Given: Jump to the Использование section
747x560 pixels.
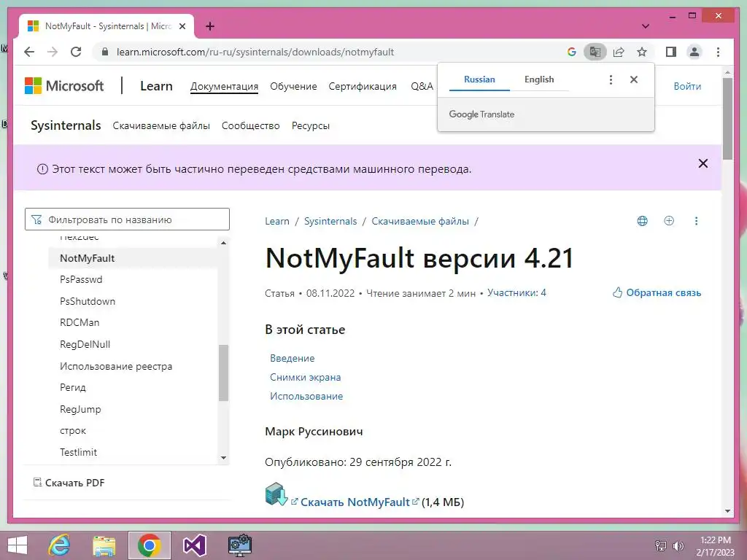Looking at the screenshot, I should (306, 396).
